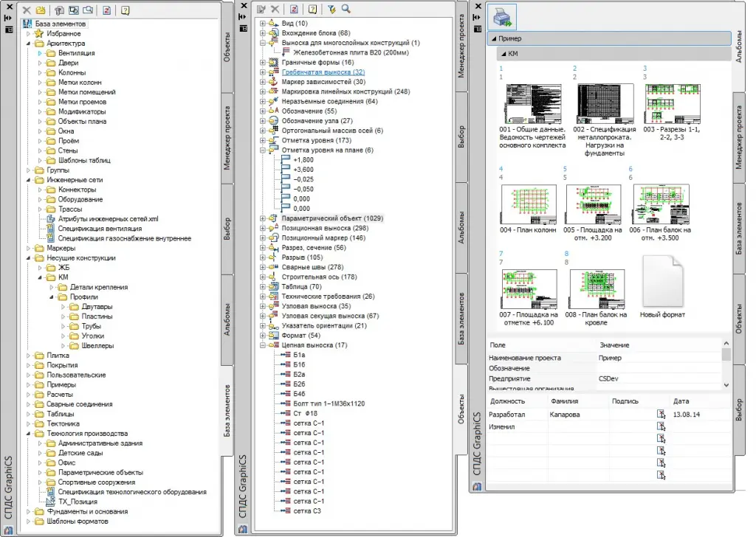Open sheet thumbnail 008 - План балок на кровле
The height and width of the screenshot is (537, 756).
pos(597,289)
